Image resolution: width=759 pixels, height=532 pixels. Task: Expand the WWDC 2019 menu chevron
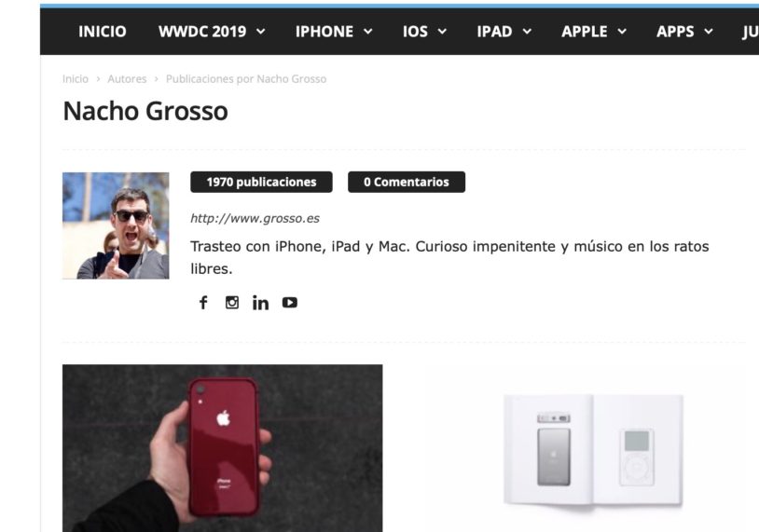pyautogui.click(x=261, y=32)
